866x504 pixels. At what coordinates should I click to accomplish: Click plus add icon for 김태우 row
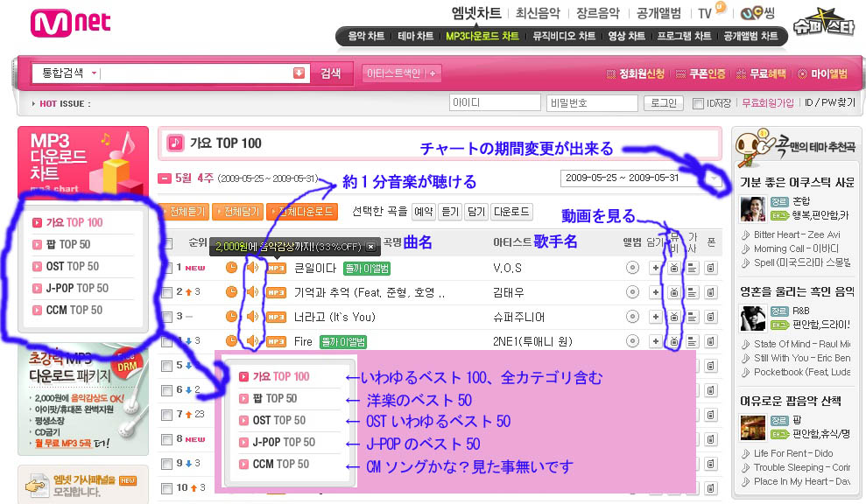pyautogui.click(x=655, y=292)
